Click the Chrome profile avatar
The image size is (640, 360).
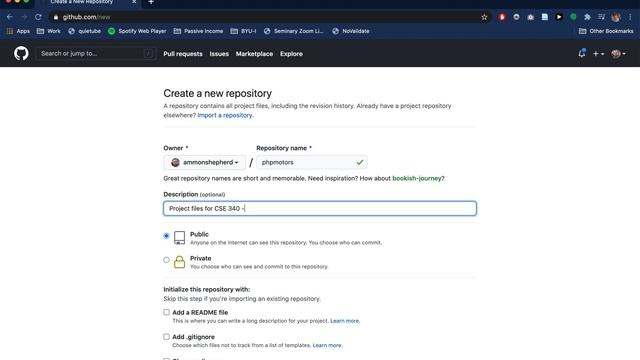tap(616, 17)
